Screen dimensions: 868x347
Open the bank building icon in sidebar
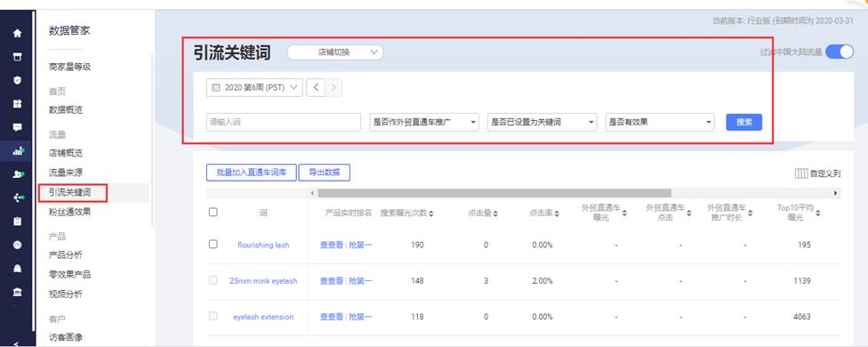[x=17, y=291]
